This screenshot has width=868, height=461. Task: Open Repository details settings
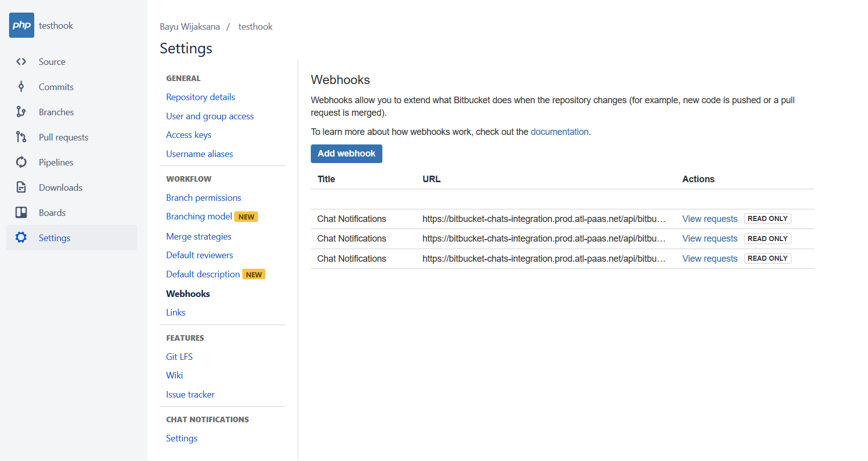[x=201, y=97]
